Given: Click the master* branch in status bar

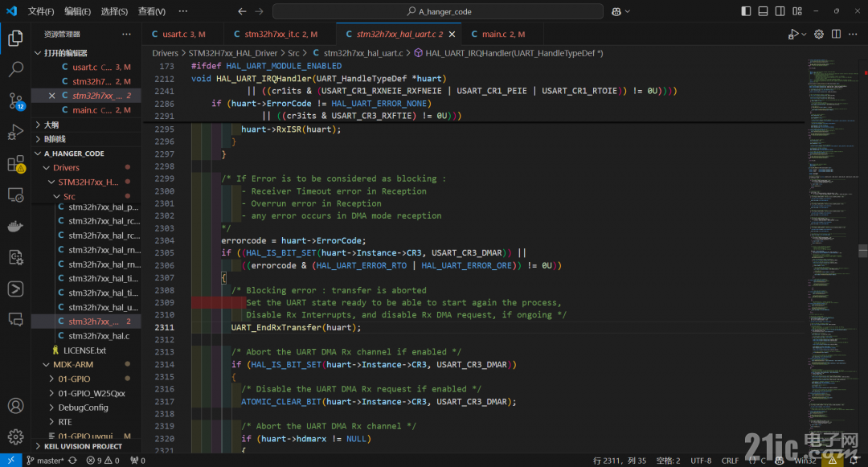Looking at the screenshot, I should [x=45, y=461].
